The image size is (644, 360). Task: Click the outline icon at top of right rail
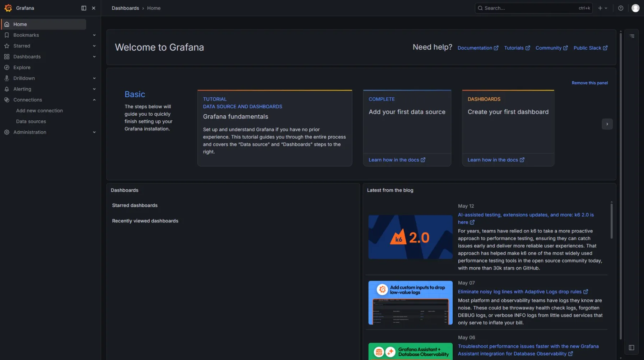pyautogui.click(x=632, y=36)
